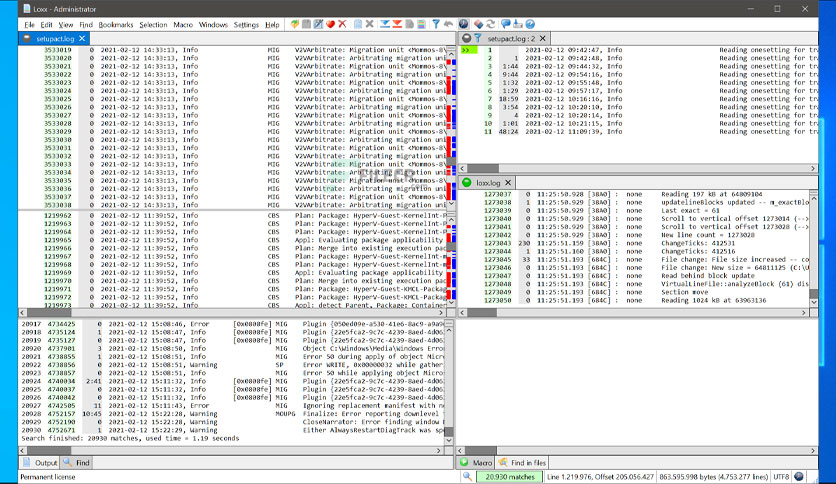
Task: Click the edit pencil toolbar icon
Action: tap(318, 24)
